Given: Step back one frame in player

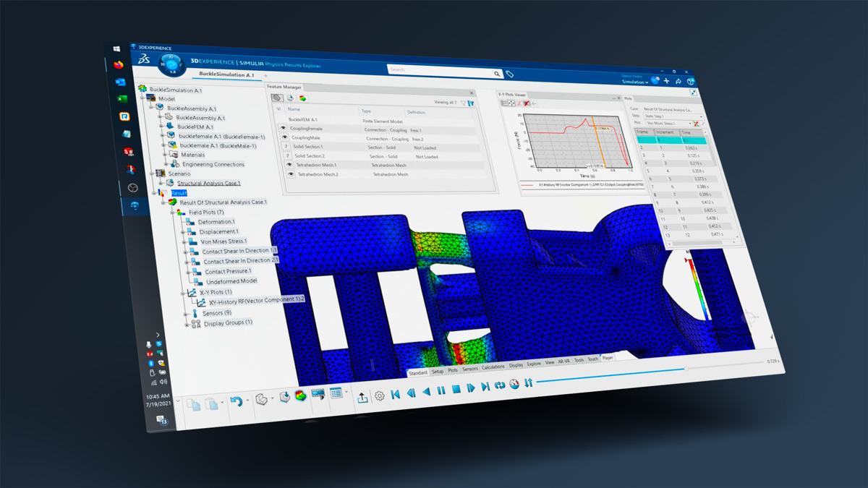Looking at the screenshot, I should (x=412, y=393).
